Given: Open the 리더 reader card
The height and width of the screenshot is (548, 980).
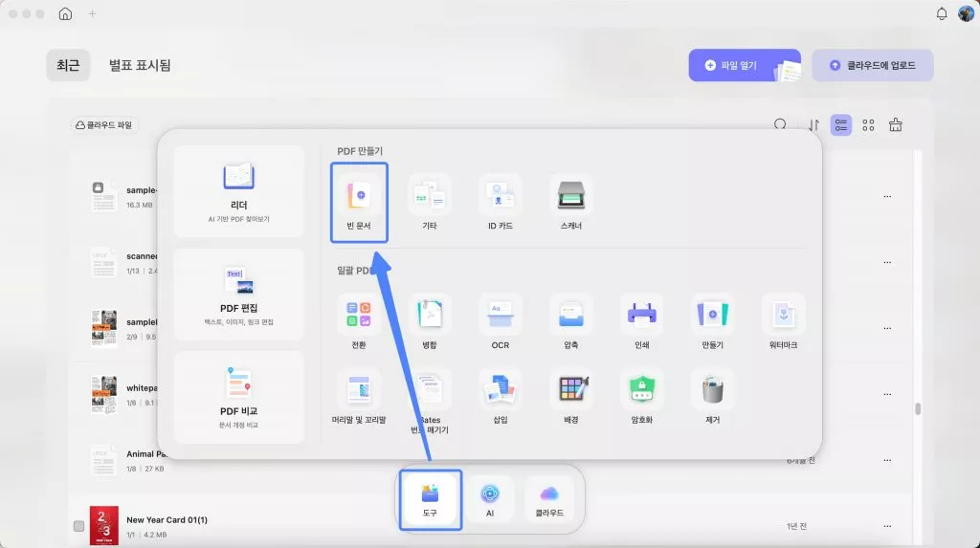Looking at the screenshot, I should point(238,191).
